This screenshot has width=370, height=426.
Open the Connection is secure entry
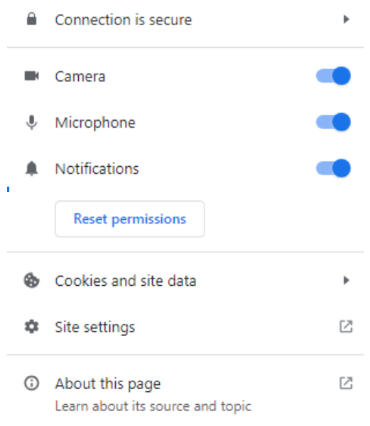pyautogui.click(x=185, y=19)
